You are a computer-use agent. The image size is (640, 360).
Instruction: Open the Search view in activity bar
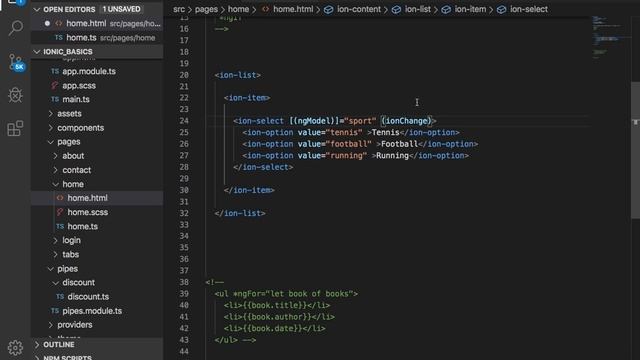pyautogui.click(x=16, y=28)
